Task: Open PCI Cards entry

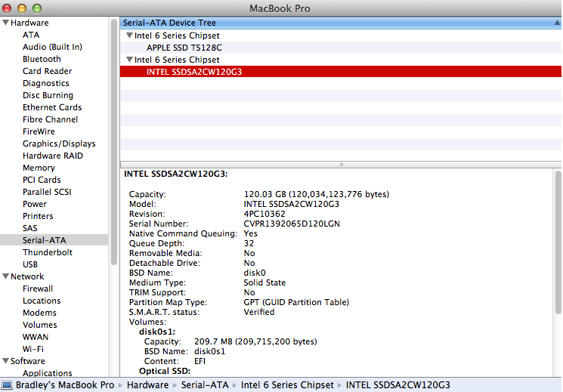Action: tap(42, 180)
